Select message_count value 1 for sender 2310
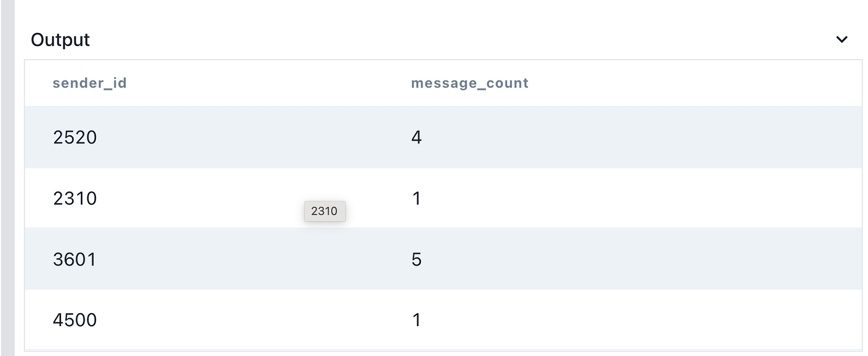The width and height of the screenshot is (868, 356). [x=416, y=199]
